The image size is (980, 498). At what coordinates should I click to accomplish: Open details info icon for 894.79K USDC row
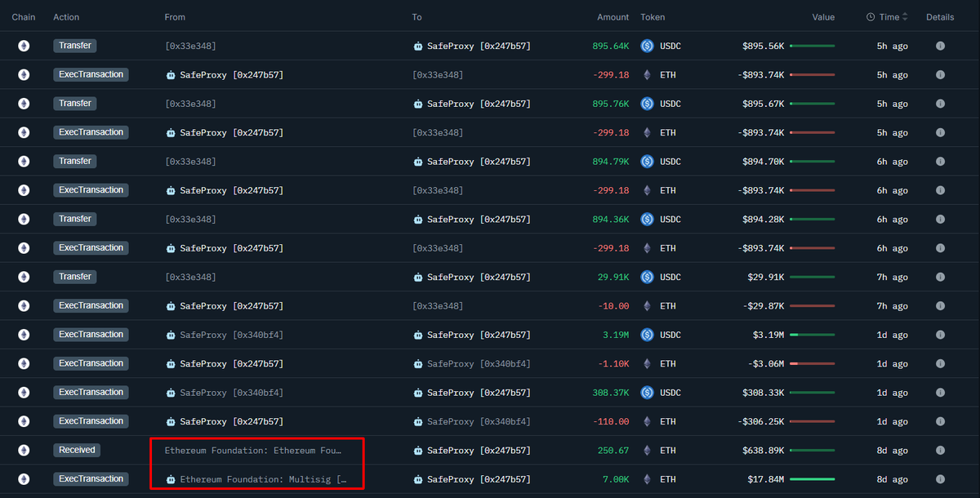940,162
